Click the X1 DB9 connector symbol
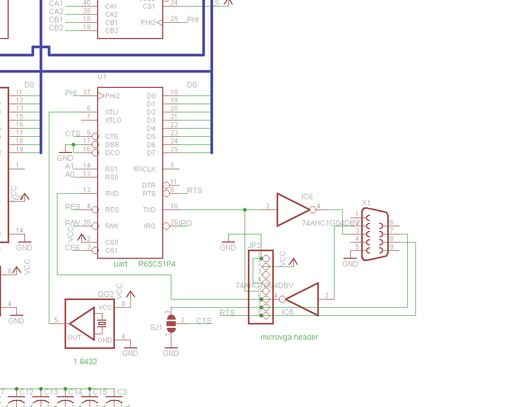This screenshot has height=407, width=532. tap(375, 236)
